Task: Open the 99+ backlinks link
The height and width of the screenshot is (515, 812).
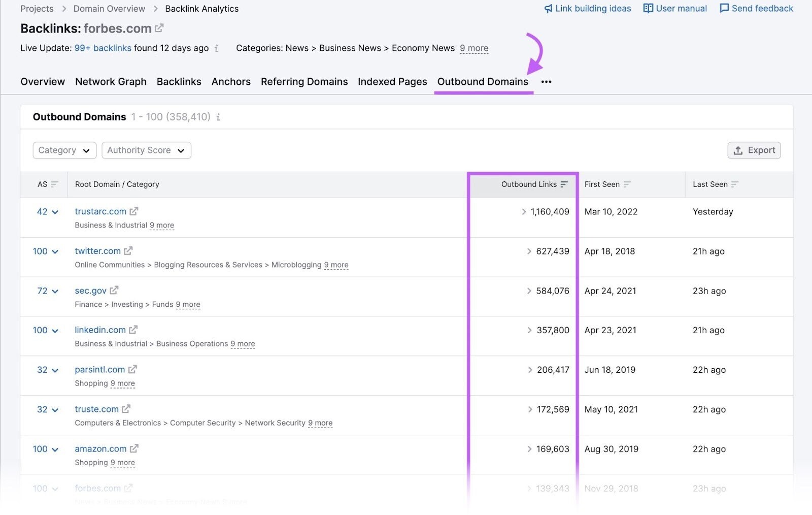Action: tap(103, 48)
